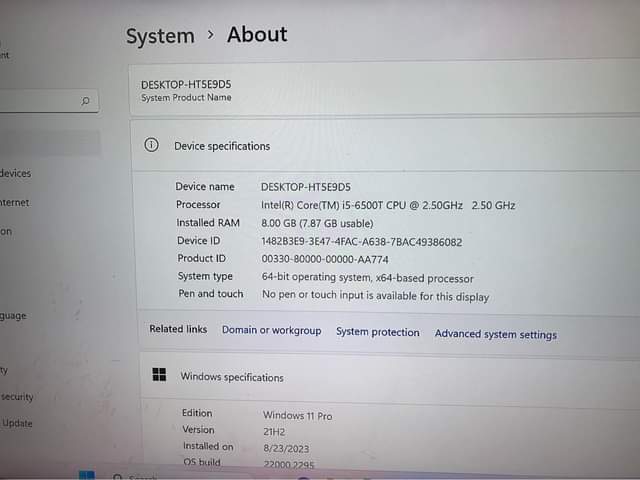
Task: Click the 'System Product Name' text
Action: [x=186, y=98]
